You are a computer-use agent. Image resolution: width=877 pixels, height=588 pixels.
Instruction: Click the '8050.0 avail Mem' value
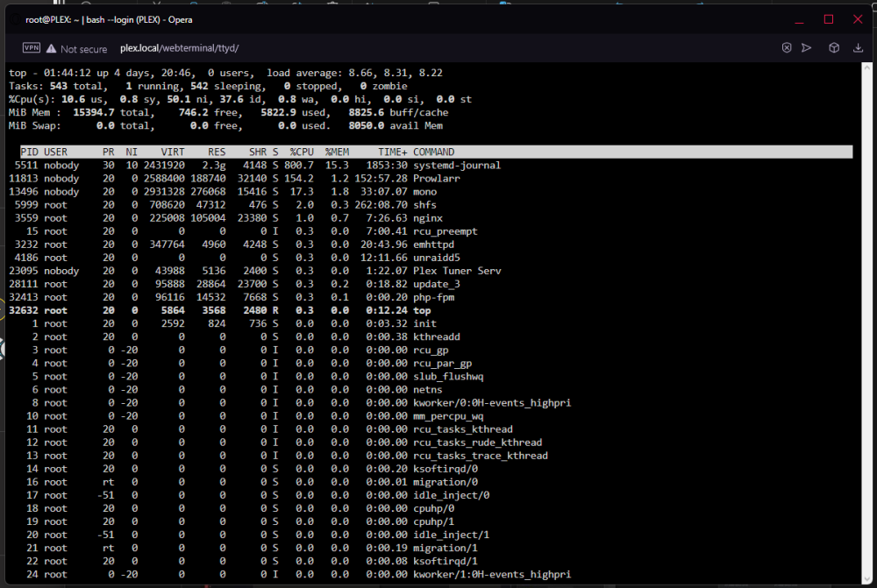coord(396,126)
